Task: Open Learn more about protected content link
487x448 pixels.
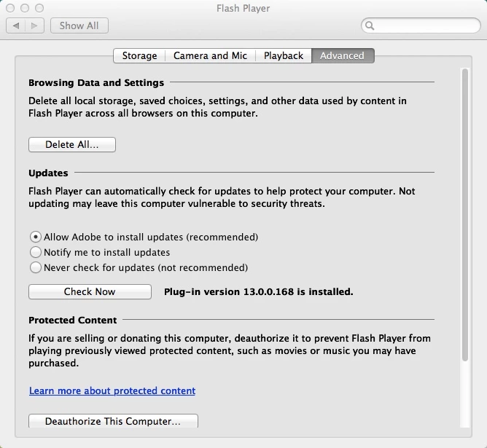Action: 112,390
